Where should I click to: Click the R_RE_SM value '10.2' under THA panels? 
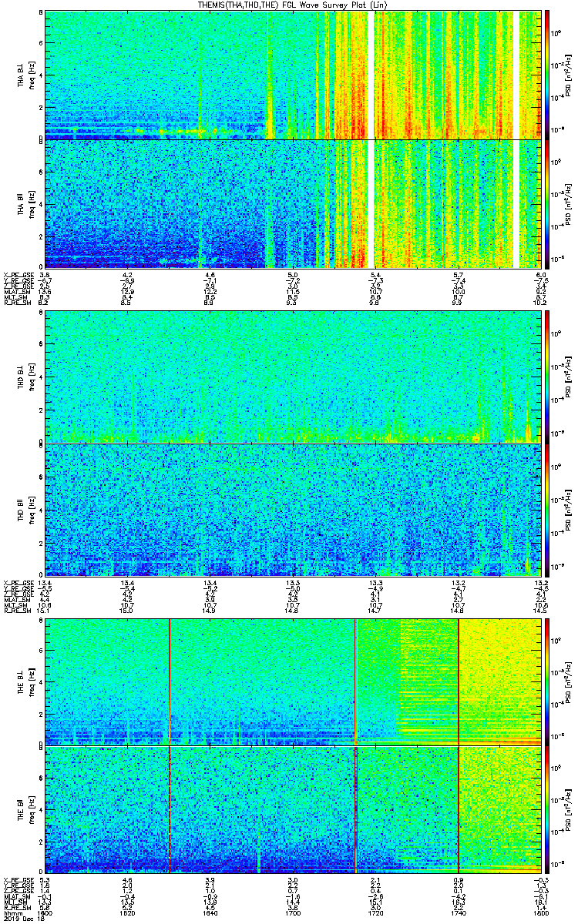(x=540, y=304)
